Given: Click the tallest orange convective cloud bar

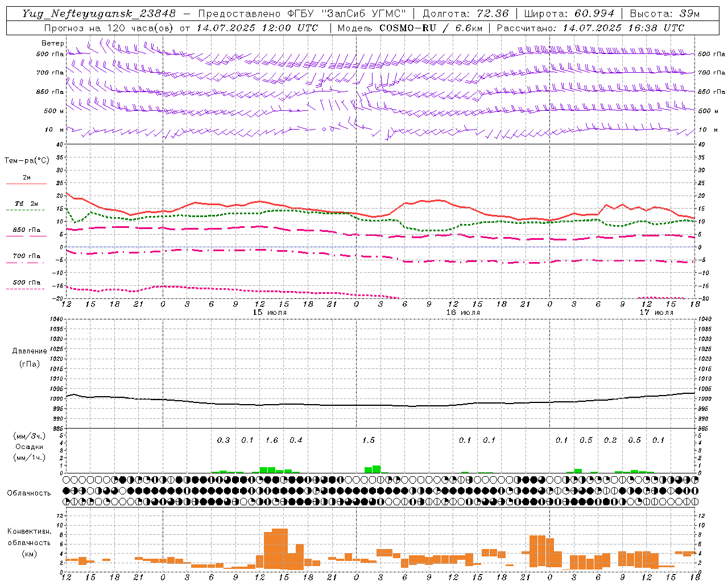Looking at the screenshot, I should click(280, 549).
